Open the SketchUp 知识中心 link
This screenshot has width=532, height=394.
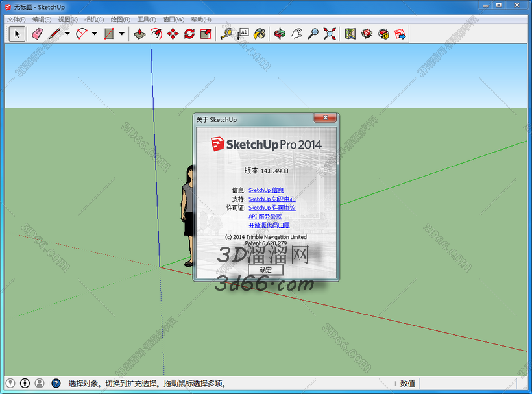pyautogui.click(x=272, y=199)
